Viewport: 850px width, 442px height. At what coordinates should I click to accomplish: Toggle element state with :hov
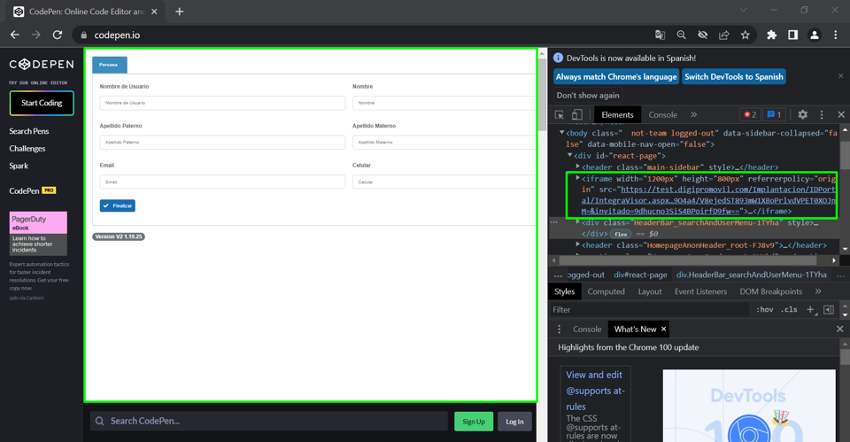pyautogui.click(x=765, y=310)
